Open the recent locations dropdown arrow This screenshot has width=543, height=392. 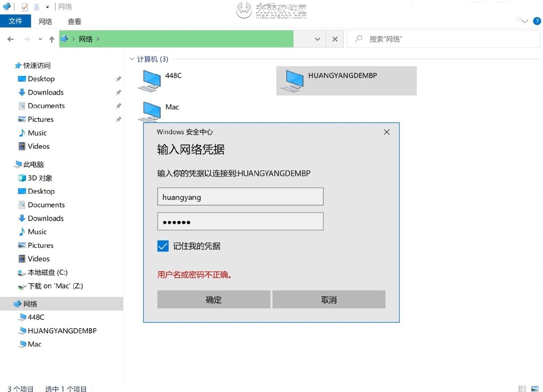point(40,39)
